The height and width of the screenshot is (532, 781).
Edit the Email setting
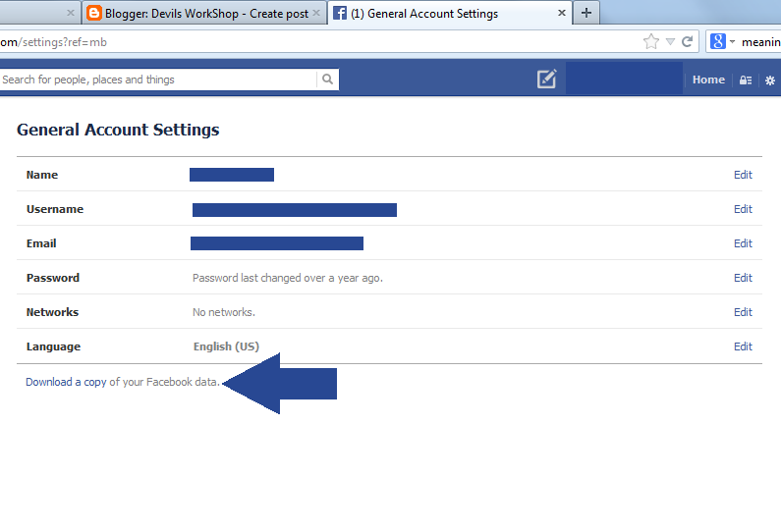743,243
